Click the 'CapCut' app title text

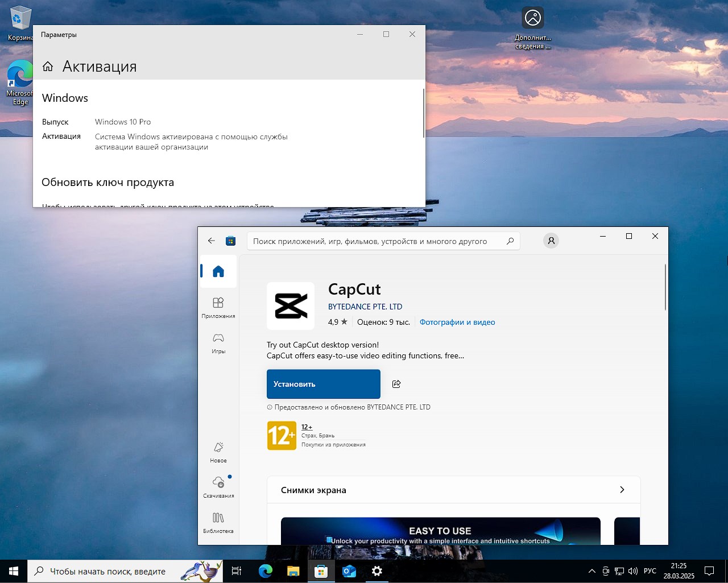pos(354,289)
